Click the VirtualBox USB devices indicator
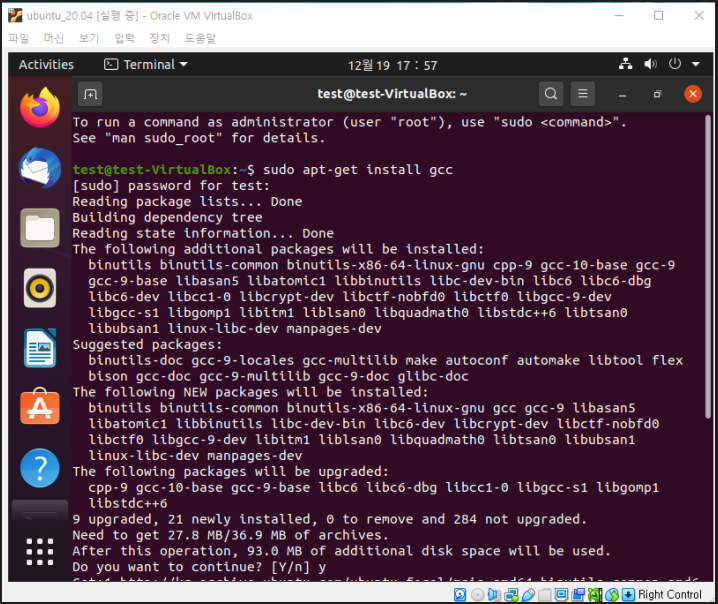The image size is (718, 604). point(528,594)
